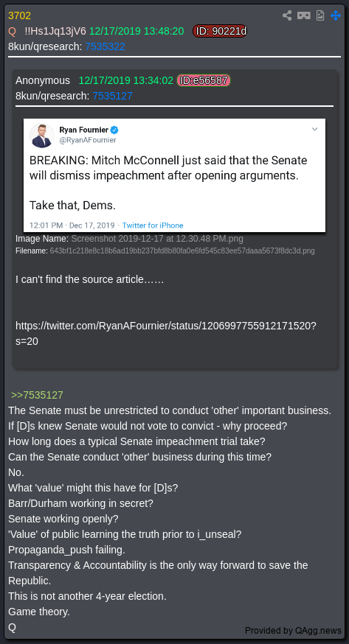Open the embedded tweet screenshot thumbnail
Image resolution: width=349 pixels, height=644 pixels.
point(174,175)
